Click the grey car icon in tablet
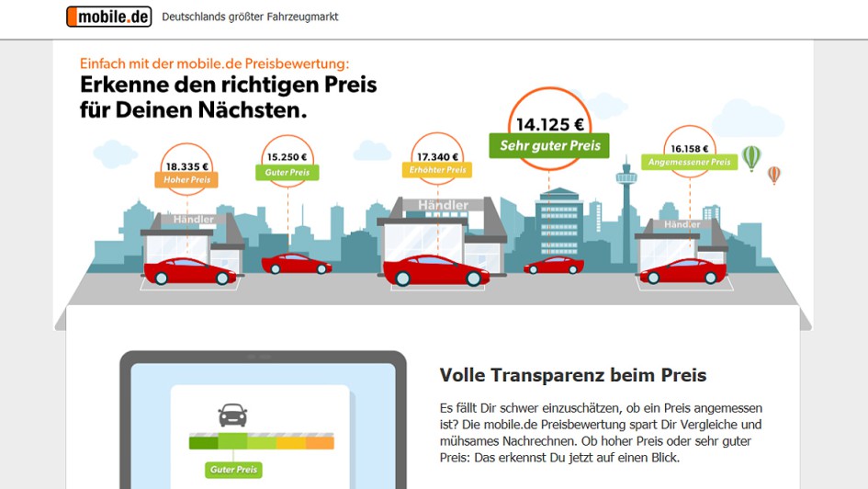 point(232,415)
